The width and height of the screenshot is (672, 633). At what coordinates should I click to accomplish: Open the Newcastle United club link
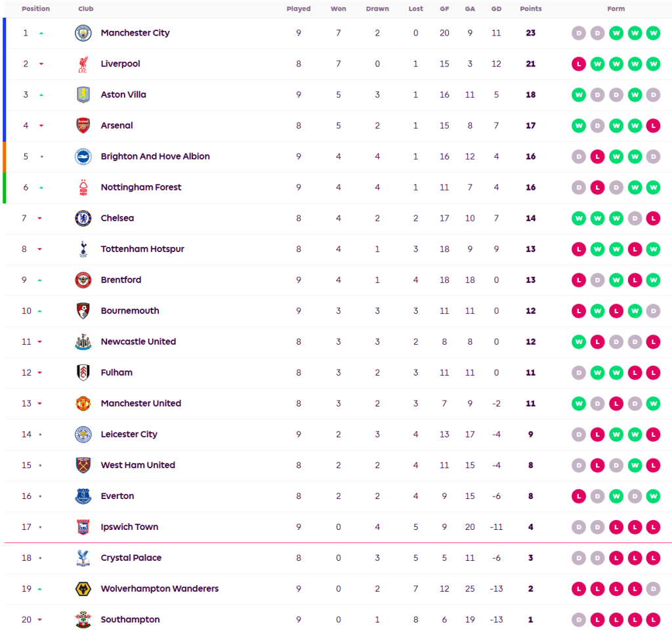(138, 342)
